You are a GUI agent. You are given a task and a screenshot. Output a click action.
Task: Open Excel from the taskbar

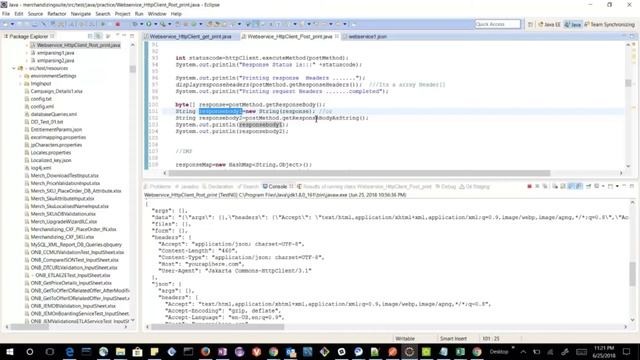tap(460, 351)
